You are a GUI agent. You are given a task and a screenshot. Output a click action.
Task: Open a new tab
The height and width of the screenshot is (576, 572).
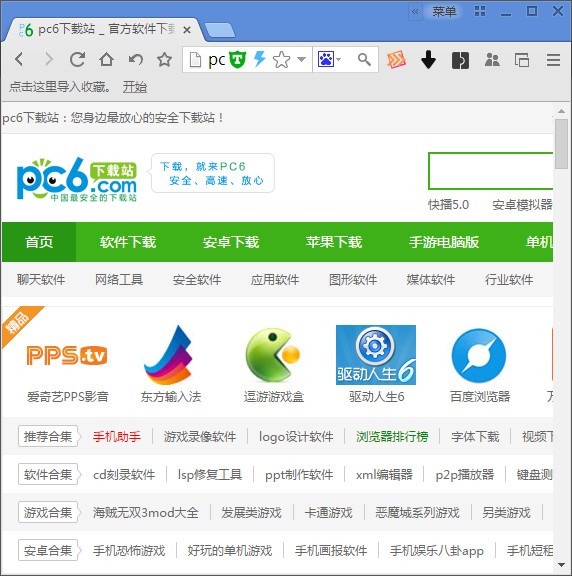point(219,30)
